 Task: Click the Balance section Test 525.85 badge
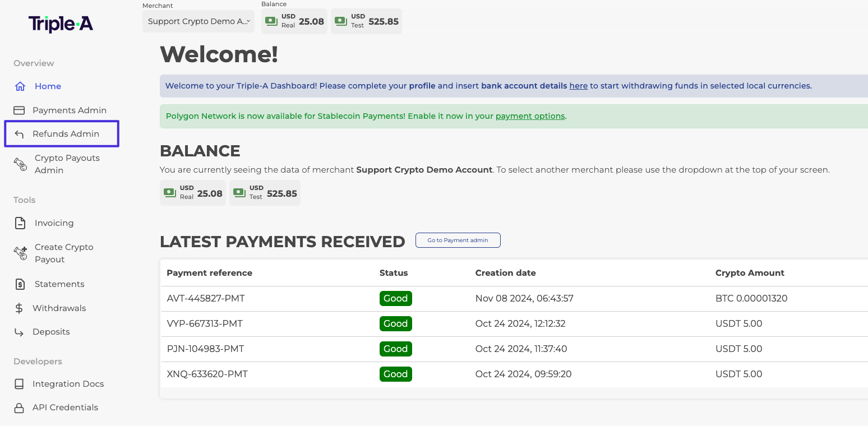tap(265, 193)
